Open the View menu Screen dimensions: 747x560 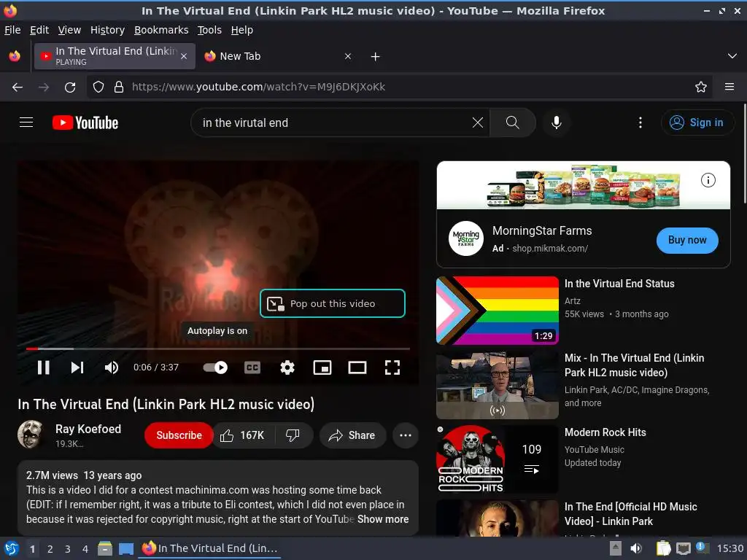(69, 30)
